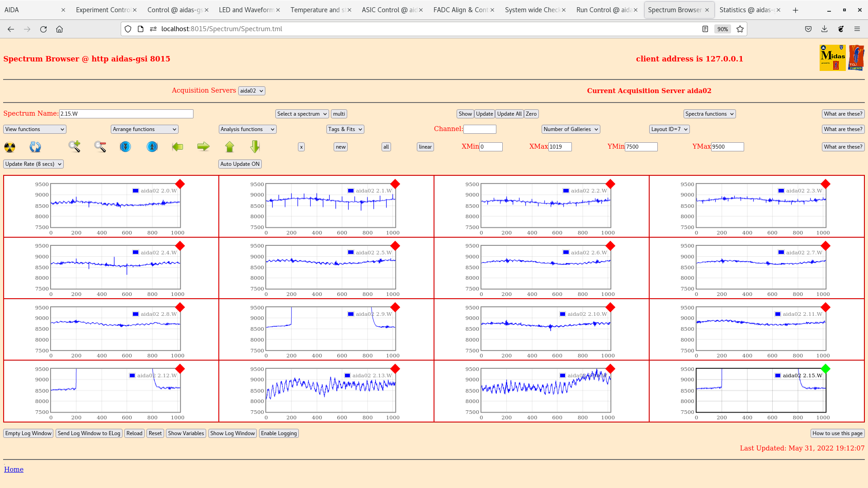Switch to the Temperature and status tab

[x=318, y=10]
